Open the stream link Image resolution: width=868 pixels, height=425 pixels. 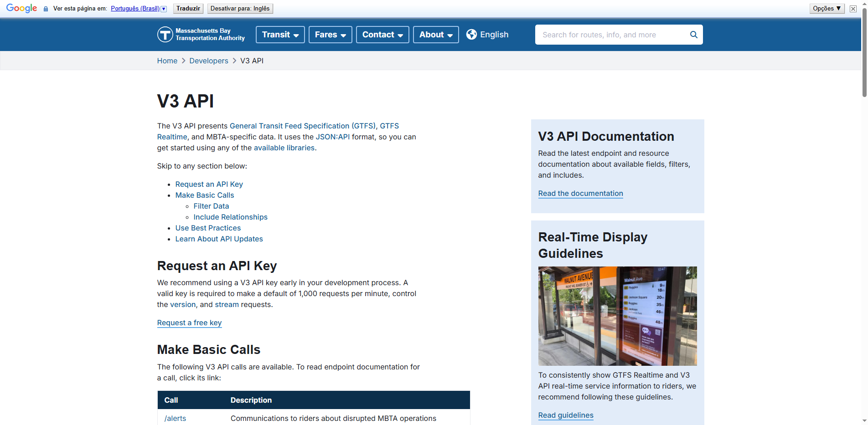click(227, 304)
